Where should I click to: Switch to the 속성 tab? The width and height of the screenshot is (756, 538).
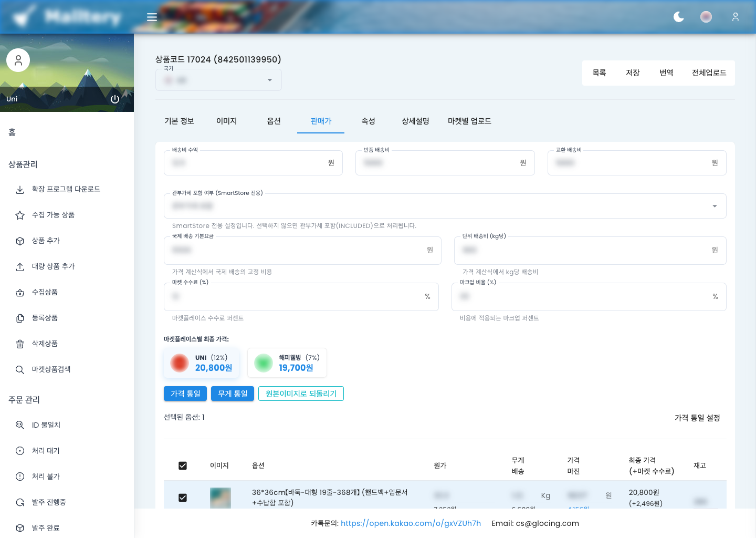tap(368, 121)
